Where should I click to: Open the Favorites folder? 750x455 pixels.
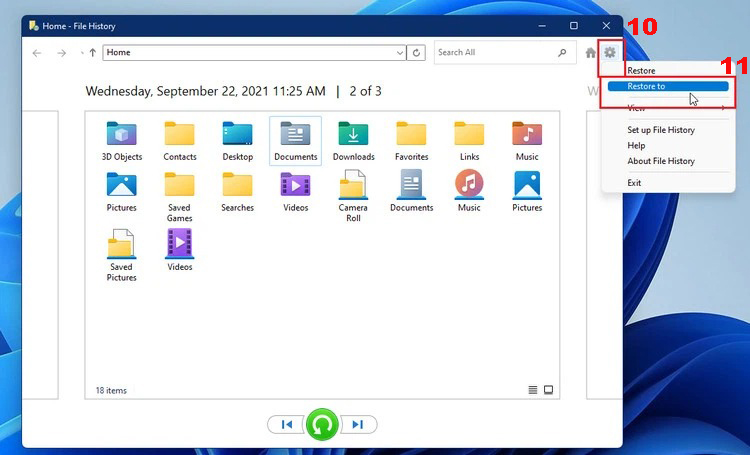point(411,141)
